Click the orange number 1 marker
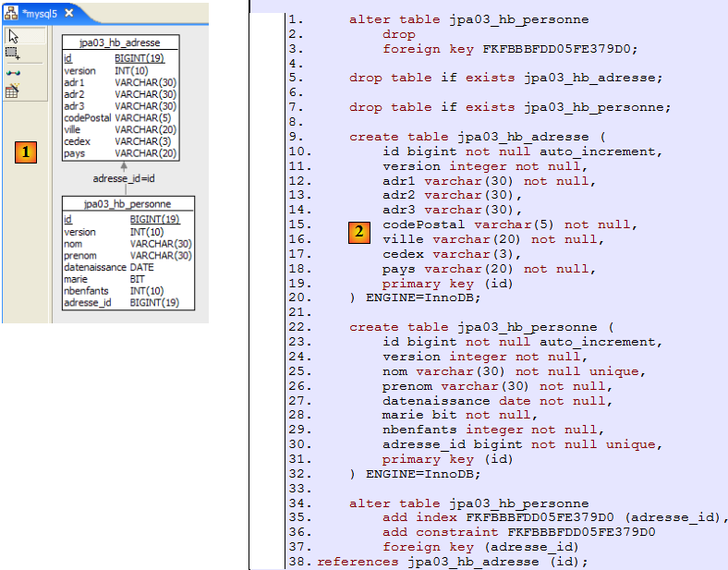 point(27,151)
